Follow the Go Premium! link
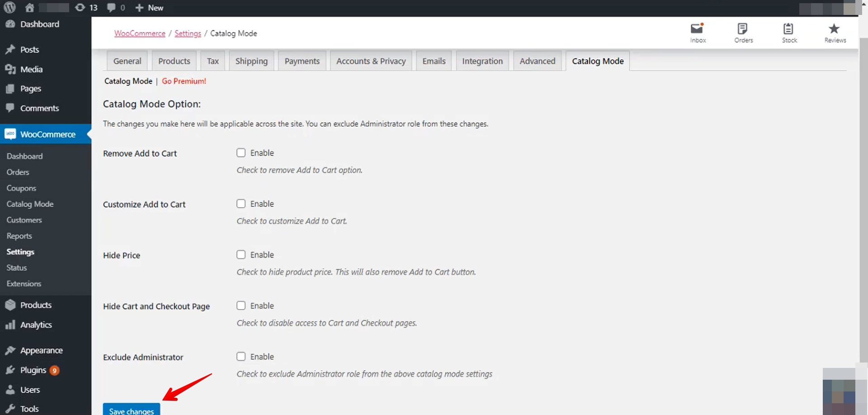The width and height of the screenshot is (868, 415). click(x=184, y=81)
